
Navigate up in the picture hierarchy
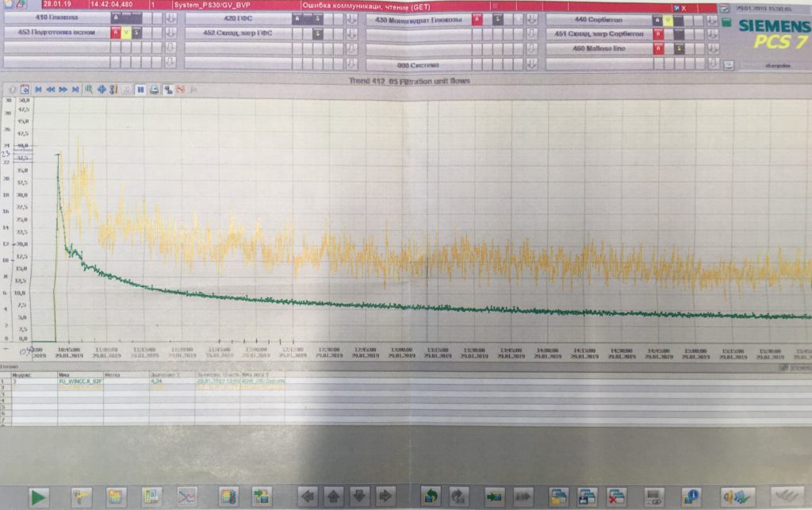coord(334,497)
